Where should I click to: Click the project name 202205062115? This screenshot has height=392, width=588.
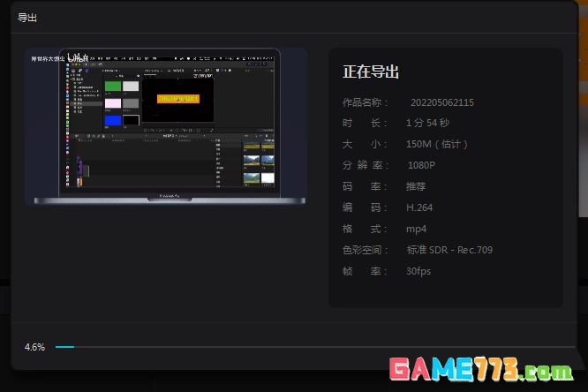point(442,102)
